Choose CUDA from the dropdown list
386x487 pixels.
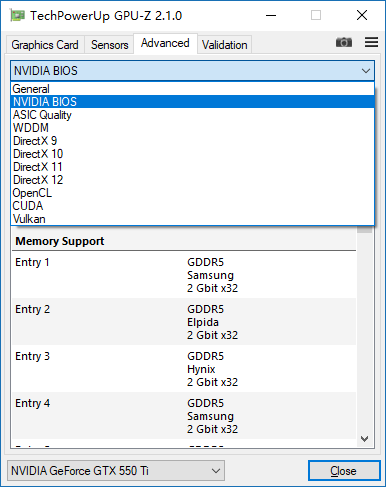[193, 206]
